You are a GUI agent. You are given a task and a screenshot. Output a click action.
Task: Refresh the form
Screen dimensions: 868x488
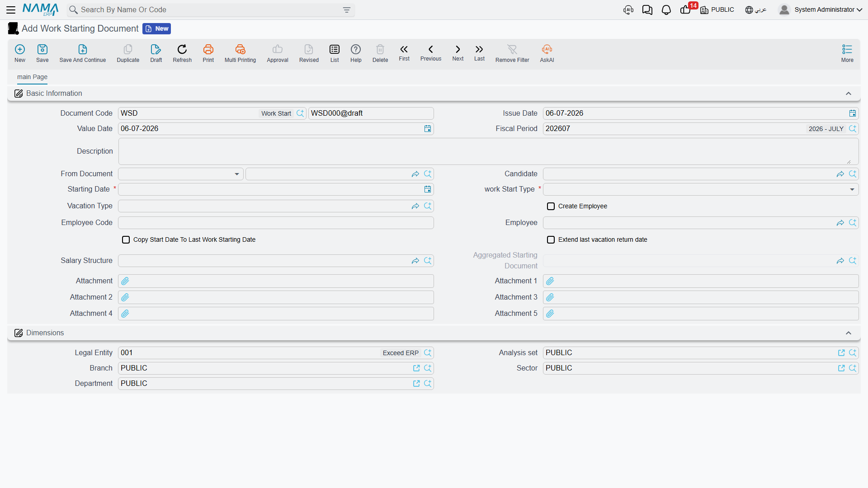(x=182, y=53)
